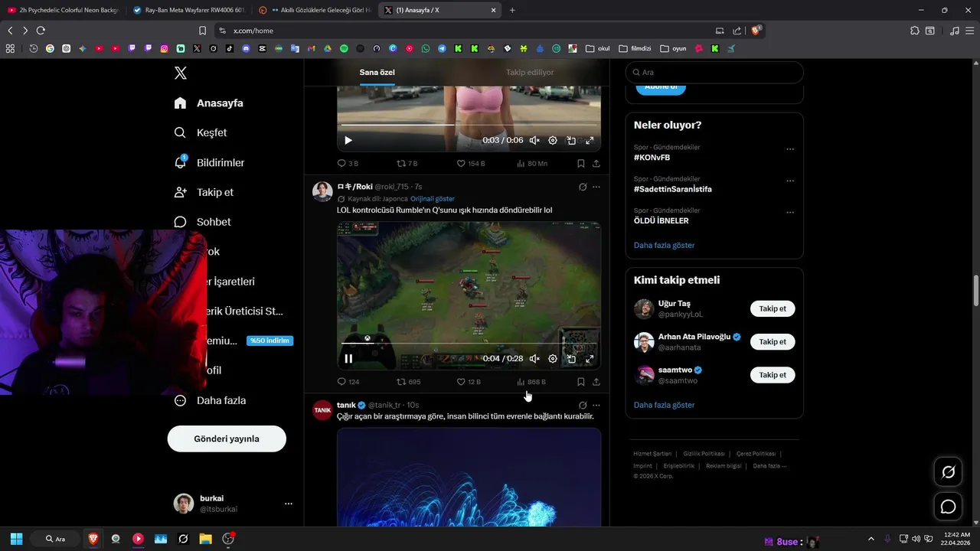
Task: Open Grok icon on tanık's post
Action: 583,405
